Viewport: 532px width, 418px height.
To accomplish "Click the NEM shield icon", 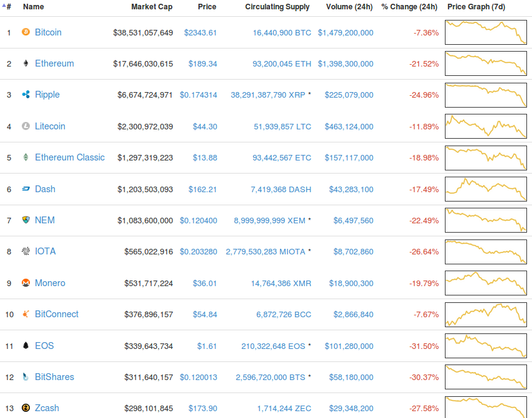I will (x=26, y=220).
